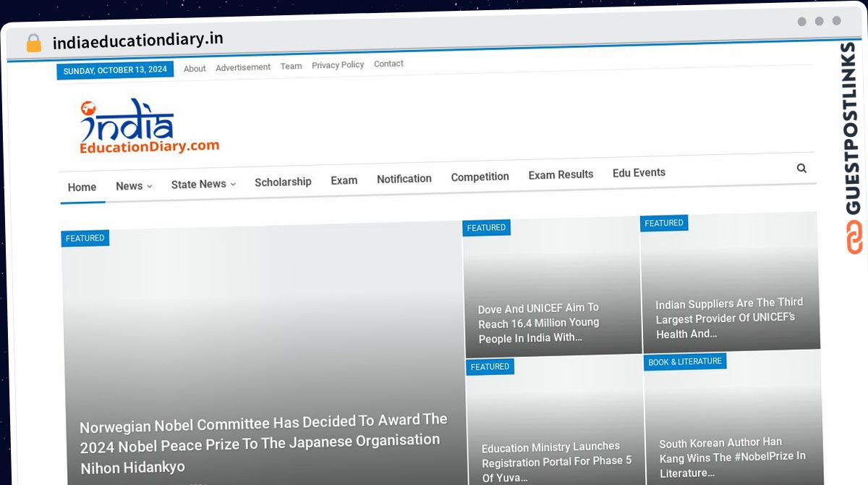The width and height of the screenshot is (868, 485).
Task: Click the Advertisement link
Action: [x=243, y=67]
